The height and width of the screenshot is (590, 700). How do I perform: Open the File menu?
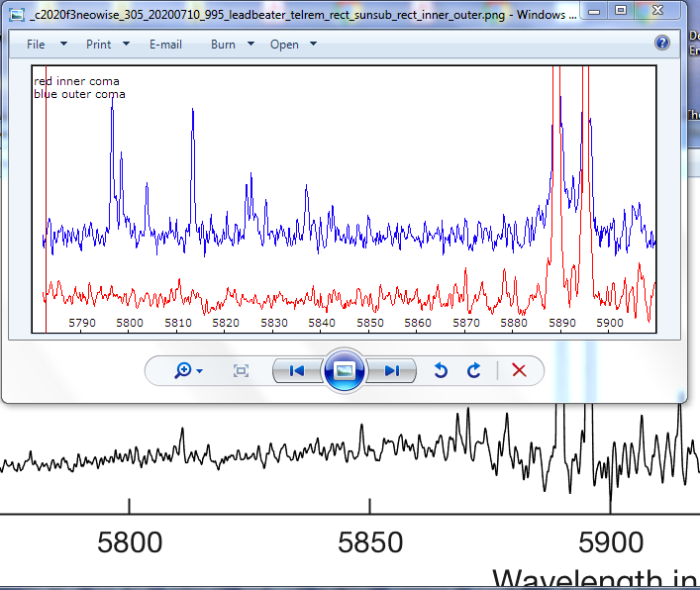[37, 45]
